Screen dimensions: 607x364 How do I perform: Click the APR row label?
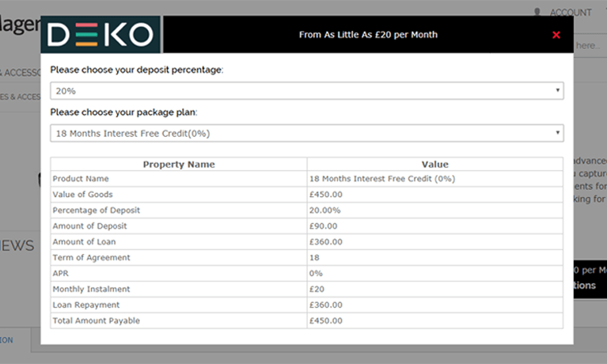click(x=61, y=273)
